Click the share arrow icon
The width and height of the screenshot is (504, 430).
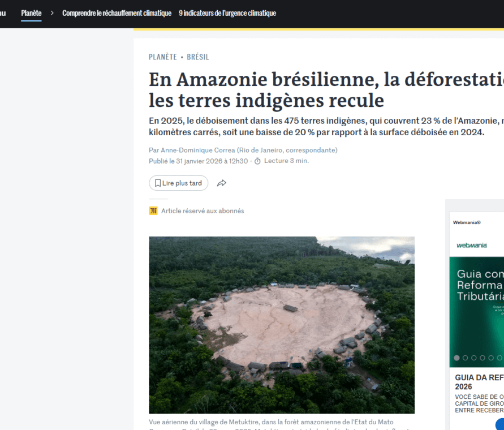222,183
